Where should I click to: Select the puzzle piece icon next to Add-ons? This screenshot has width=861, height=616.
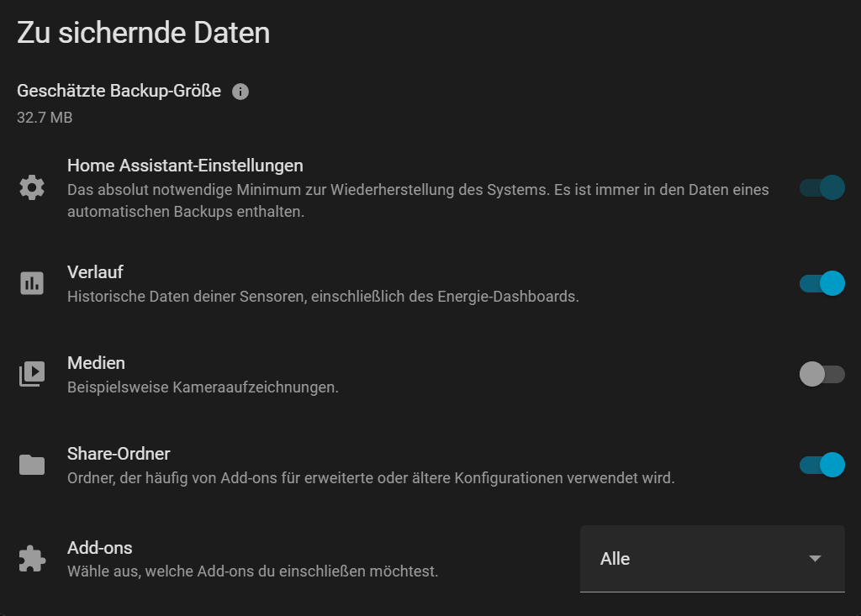pyautogui.click(x=31, y=558)
